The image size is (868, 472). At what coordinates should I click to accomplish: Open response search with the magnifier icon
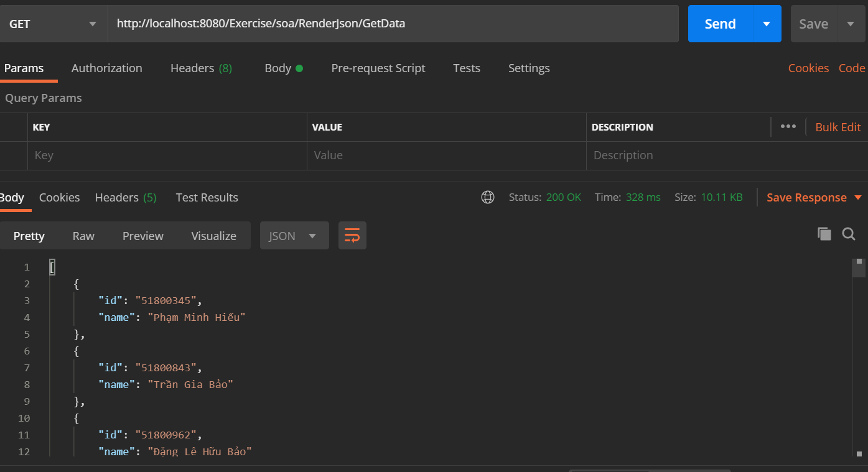(849, 234)
